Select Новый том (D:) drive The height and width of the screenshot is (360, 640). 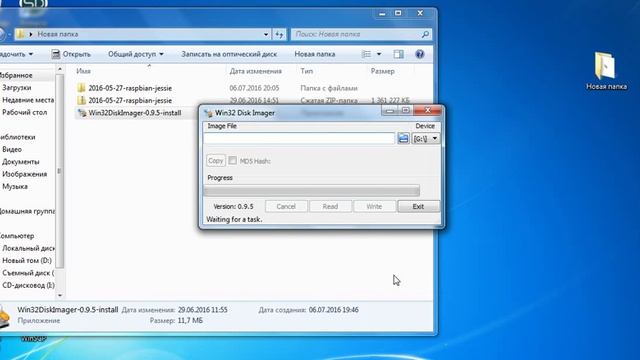[x=27, y=260]
